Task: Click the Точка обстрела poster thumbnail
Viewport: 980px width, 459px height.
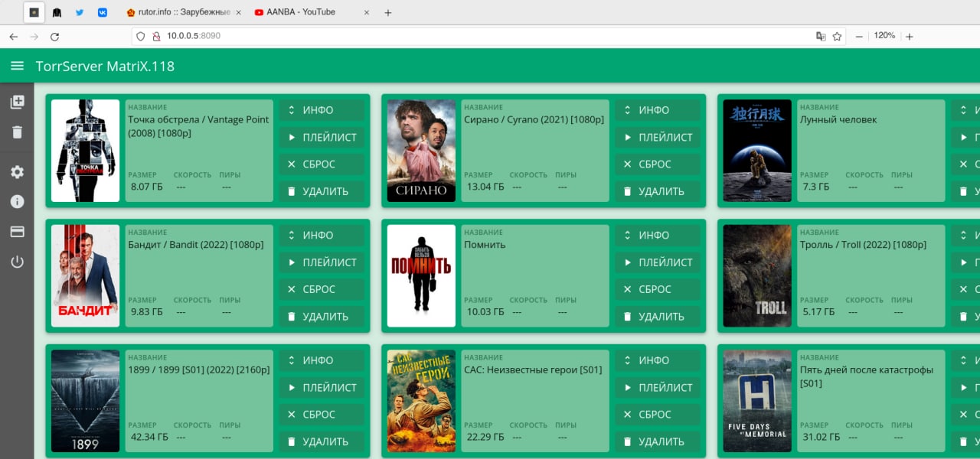Action: [85, 151]
